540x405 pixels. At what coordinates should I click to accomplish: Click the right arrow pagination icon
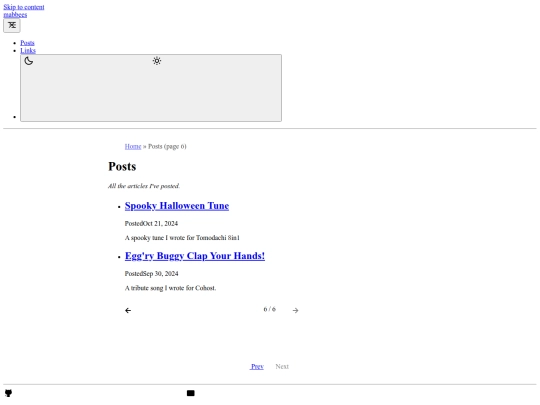tap(295, 311)
